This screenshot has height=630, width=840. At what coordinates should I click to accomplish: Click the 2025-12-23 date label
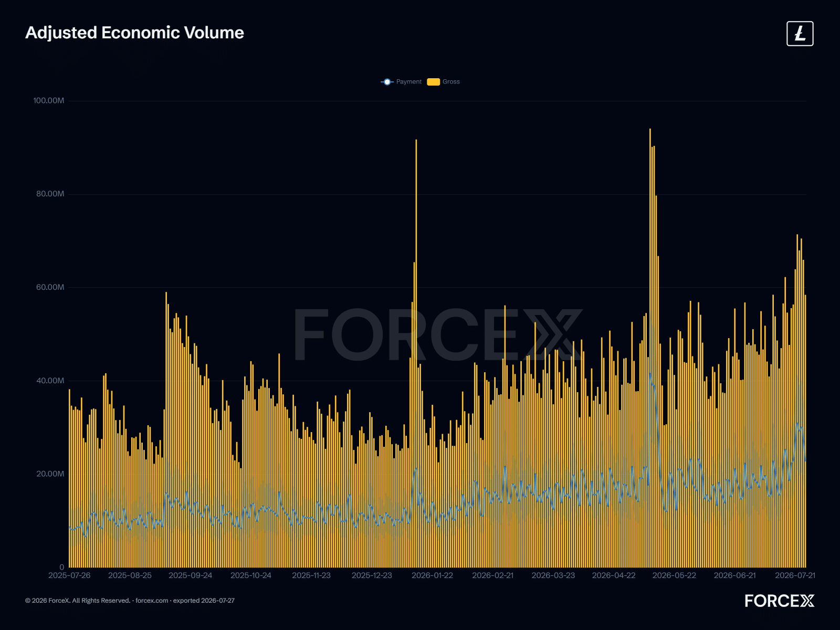(372, 575)
